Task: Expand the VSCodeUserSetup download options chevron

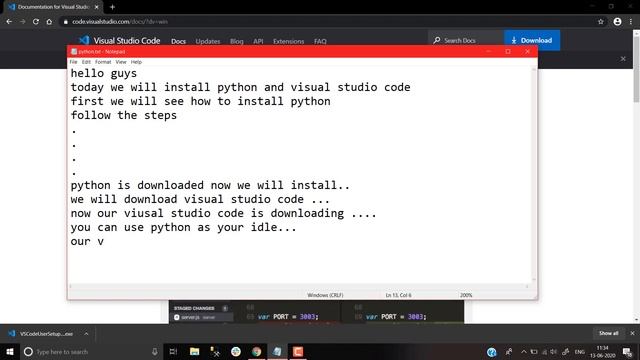Action: click(86, 333)
